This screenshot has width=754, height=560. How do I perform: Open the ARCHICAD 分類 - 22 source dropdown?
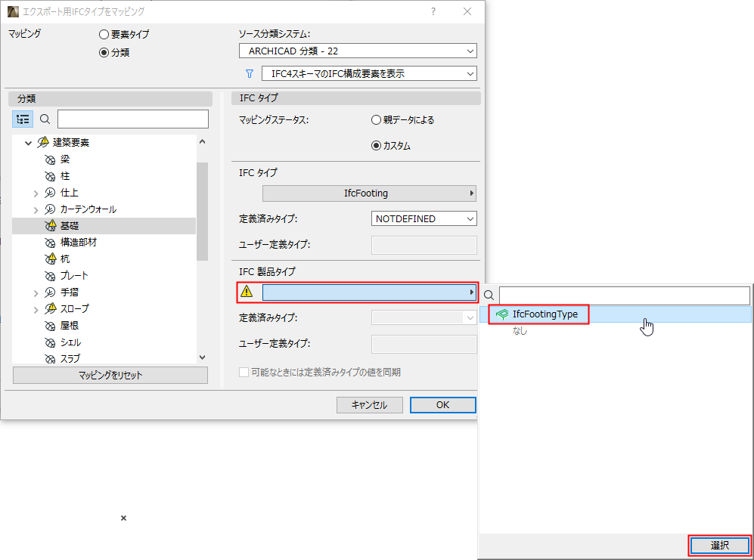pyautogui.click(x=358, y=51)
